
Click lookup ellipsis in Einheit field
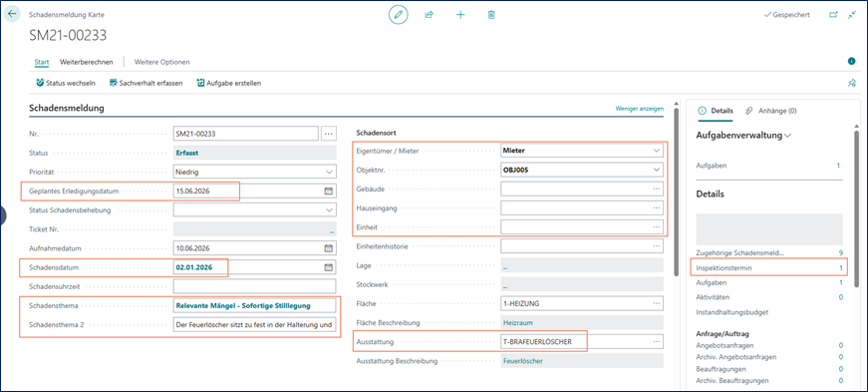(657, 226)
